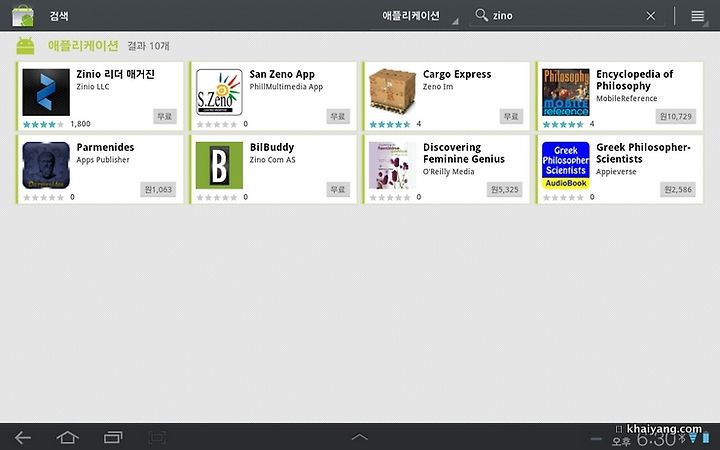Open the clock in the system bar
Screen dimensions: 720x450
(x=657, y=440)
